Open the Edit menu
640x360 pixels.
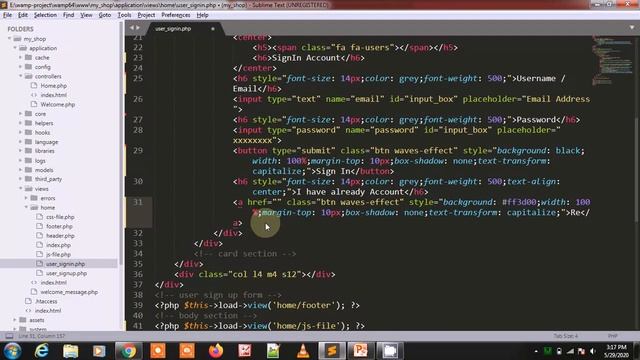point(23,15)
